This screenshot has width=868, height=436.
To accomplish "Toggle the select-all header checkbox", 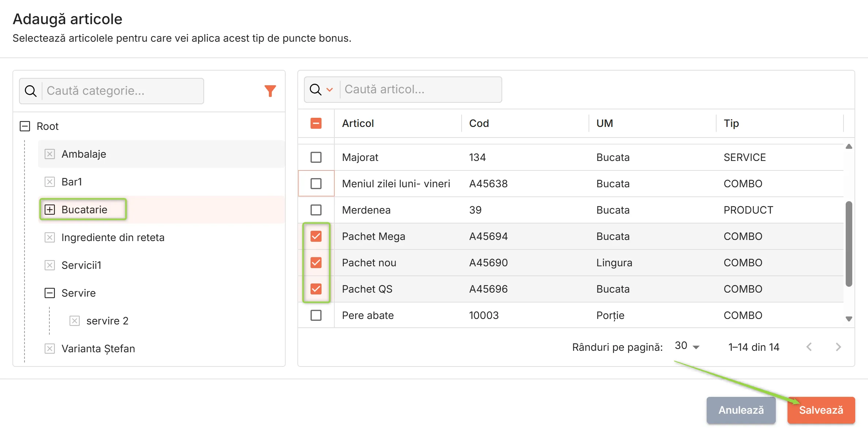I will (316, 123).
